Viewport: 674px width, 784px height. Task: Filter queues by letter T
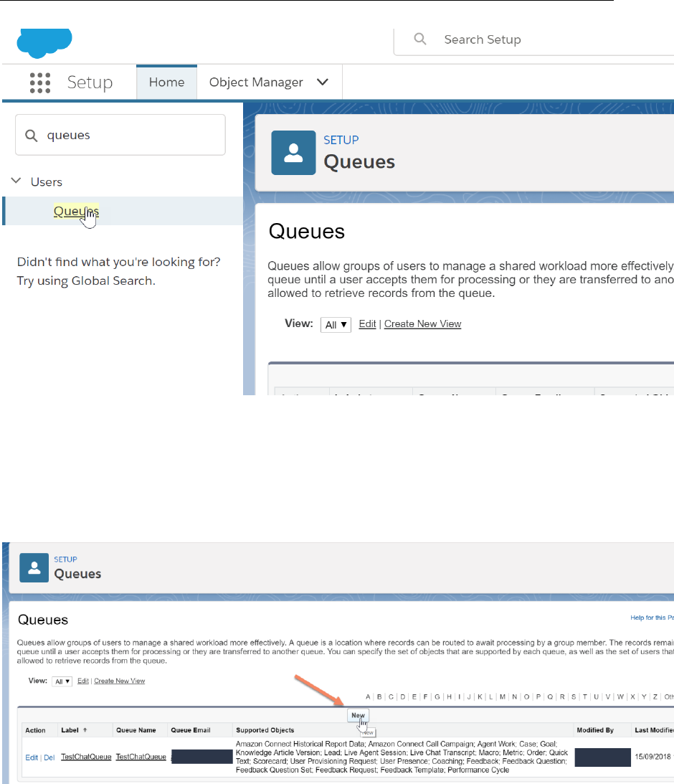(584, 696)
